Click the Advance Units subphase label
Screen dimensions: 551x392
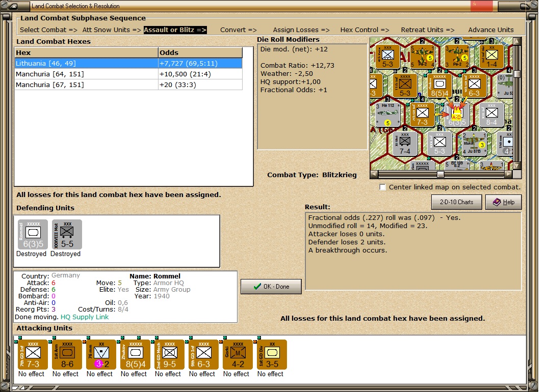coord(491,30)
